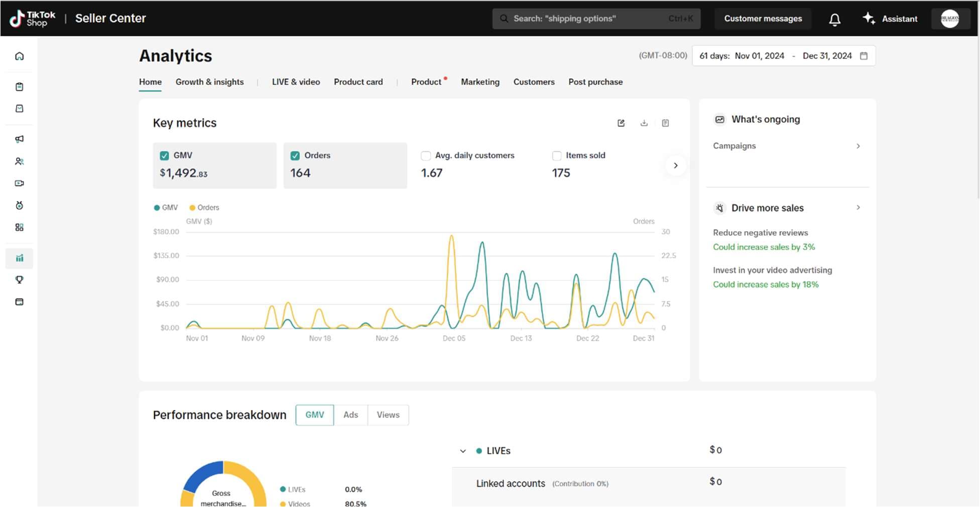Image resolution: width=980 pixels, height=507 pixels.
Task: Open the Post purchase tab
Action: pyautogui.click(x=595, y=82)
